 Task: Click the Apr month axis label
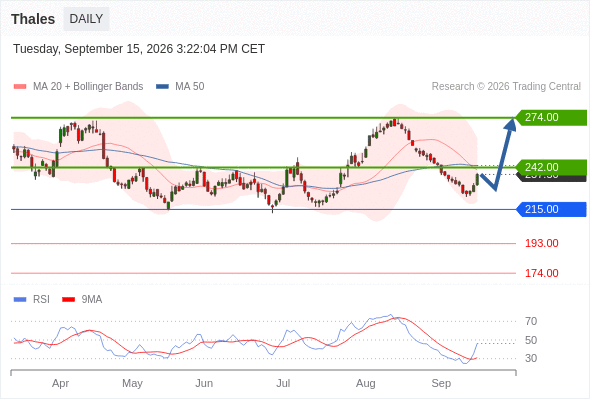61,383
